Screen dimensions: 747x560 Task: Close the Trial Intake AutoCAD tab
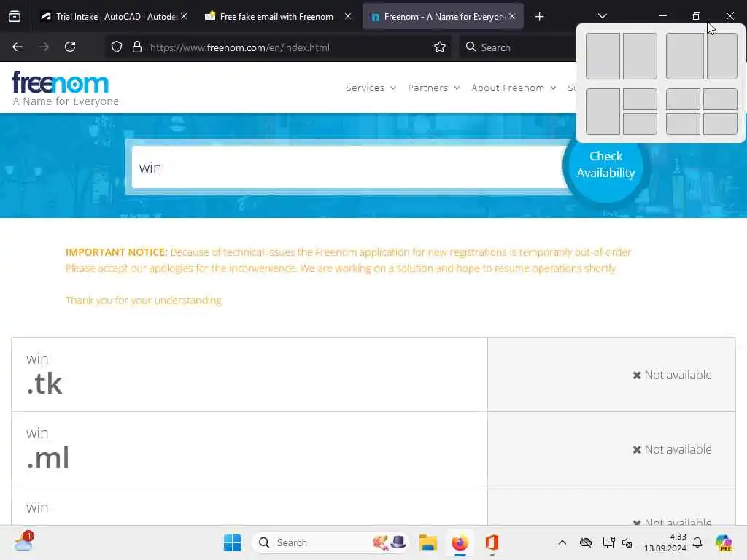coord(184,16)
